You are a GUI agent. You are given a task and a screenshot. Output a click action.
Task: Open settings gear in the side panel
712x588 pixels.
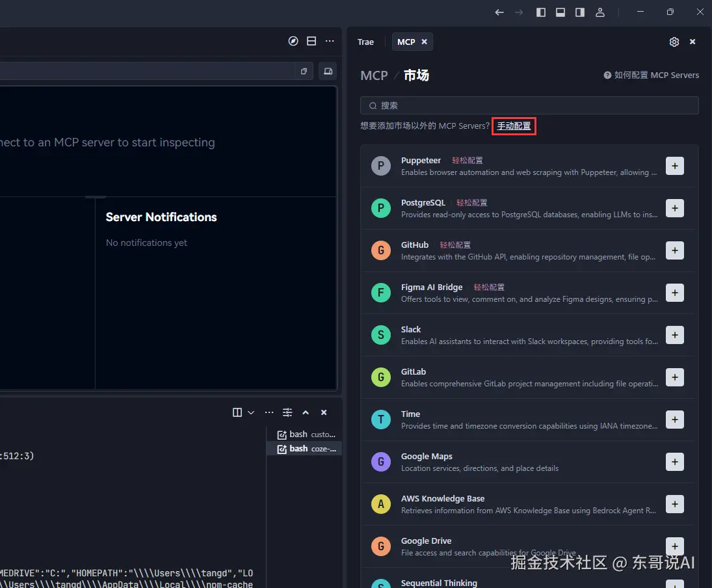(x=674, y=42)
